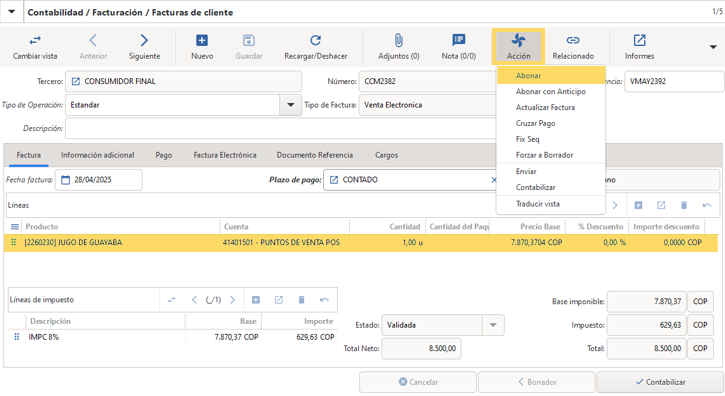Click Recargar/Deshacer reload icon
725x396 pixels.
click(x=315, y=41)
